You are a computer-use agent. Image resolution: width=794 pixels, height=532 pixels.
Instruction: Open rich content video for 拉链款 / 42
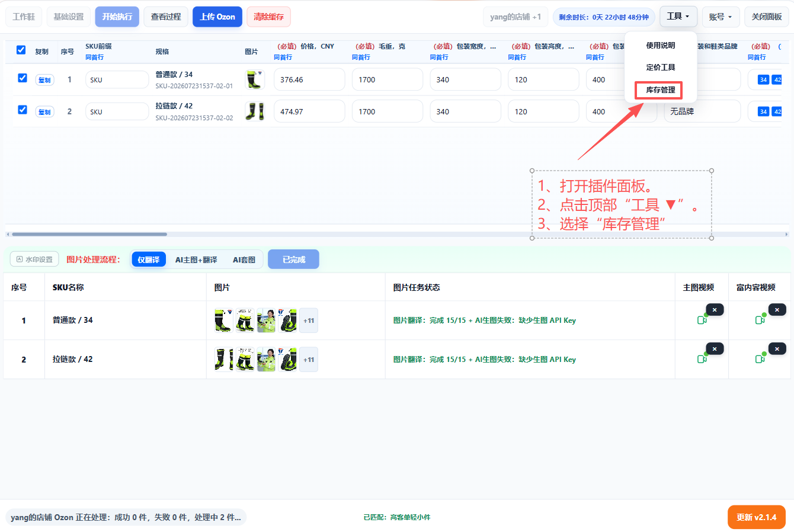pos(760,359)
